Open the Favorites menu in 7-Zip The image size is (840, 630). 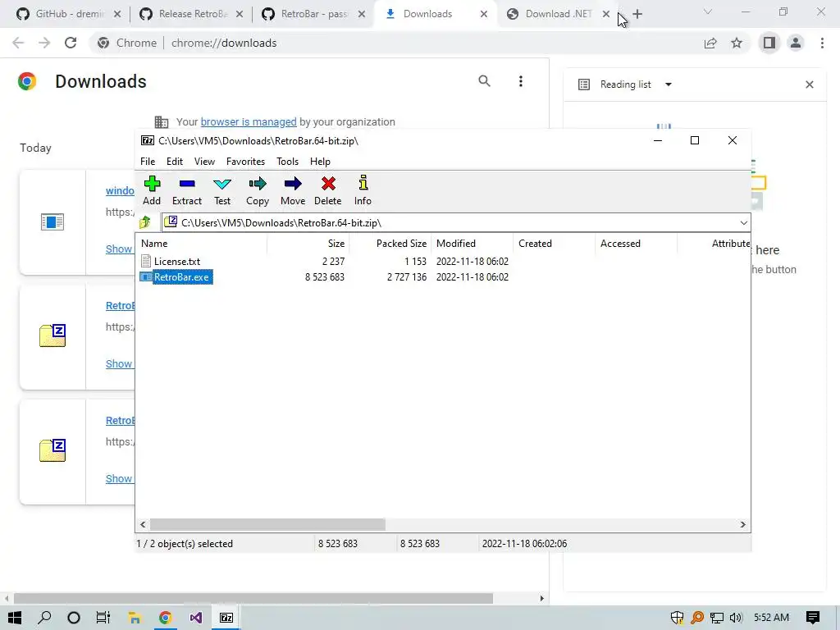[x=245, y=162]
